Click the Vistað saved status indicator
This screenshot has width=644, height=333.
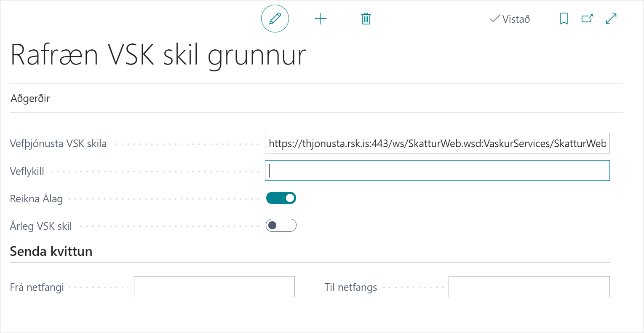510,19
